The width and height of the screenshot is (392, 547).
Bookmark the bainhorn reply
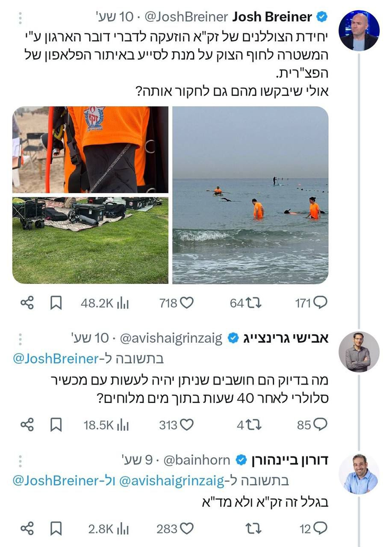[56, 529]
